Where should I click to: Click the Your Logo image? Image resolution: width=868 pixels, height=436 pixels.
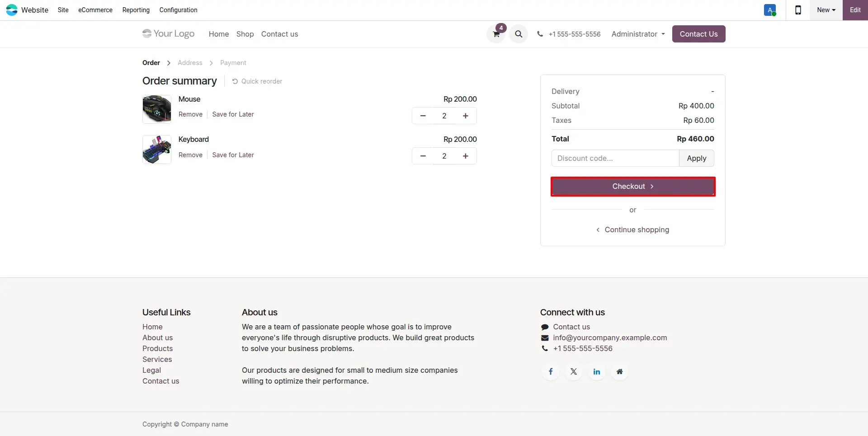168,33
